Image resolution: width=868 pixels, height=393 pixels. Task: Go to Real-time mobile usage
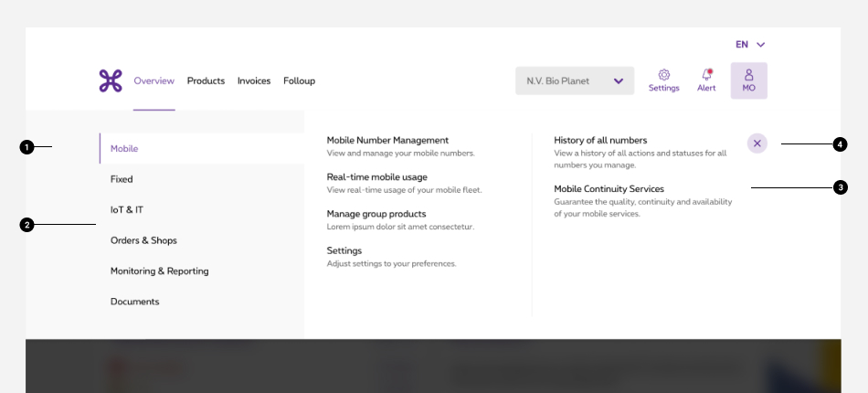coord(376,177)
